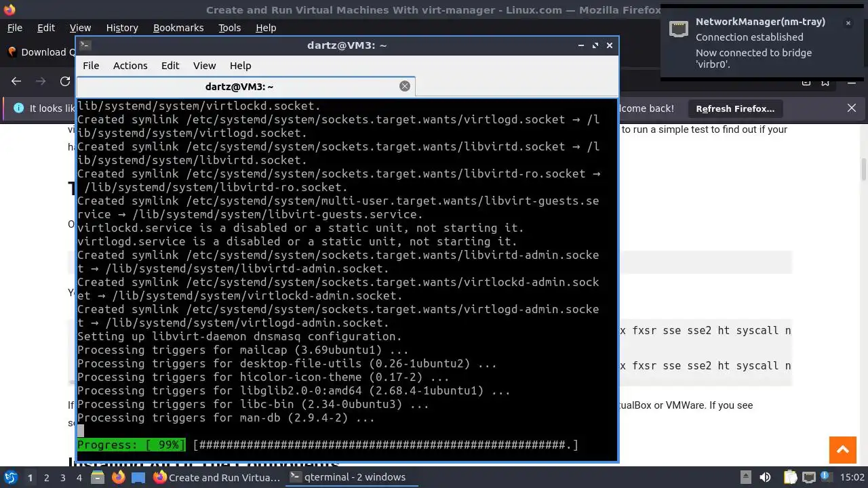Click the orange scroll-to-top arrow on the webpage
Viewport: 868px width, 488px height.
click(x=843, y=450)
